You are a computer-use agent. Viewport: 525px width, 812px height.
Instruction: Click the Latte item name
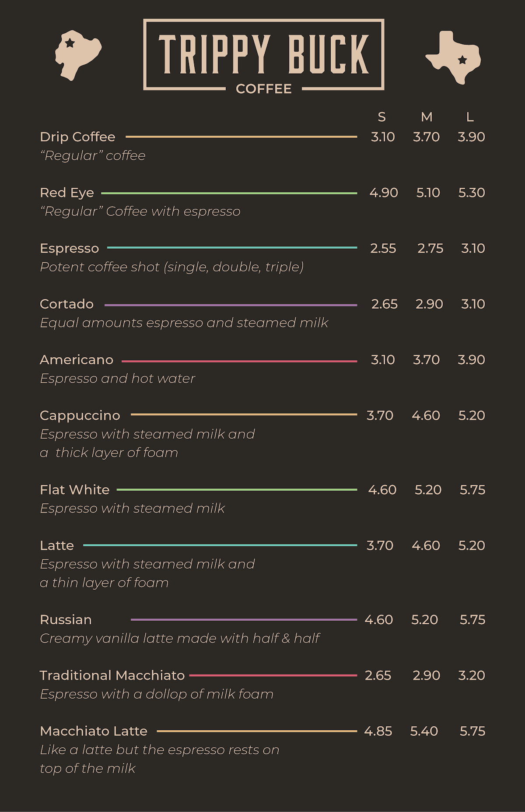pyautogui.click(x=57, y=545)
